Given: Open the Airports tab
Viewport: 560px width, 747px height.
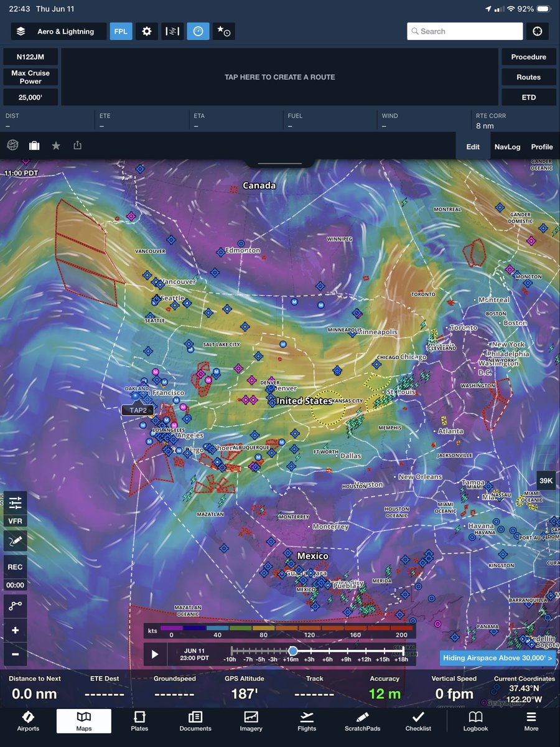Looking at the screenshot, I should coord(28,721).
